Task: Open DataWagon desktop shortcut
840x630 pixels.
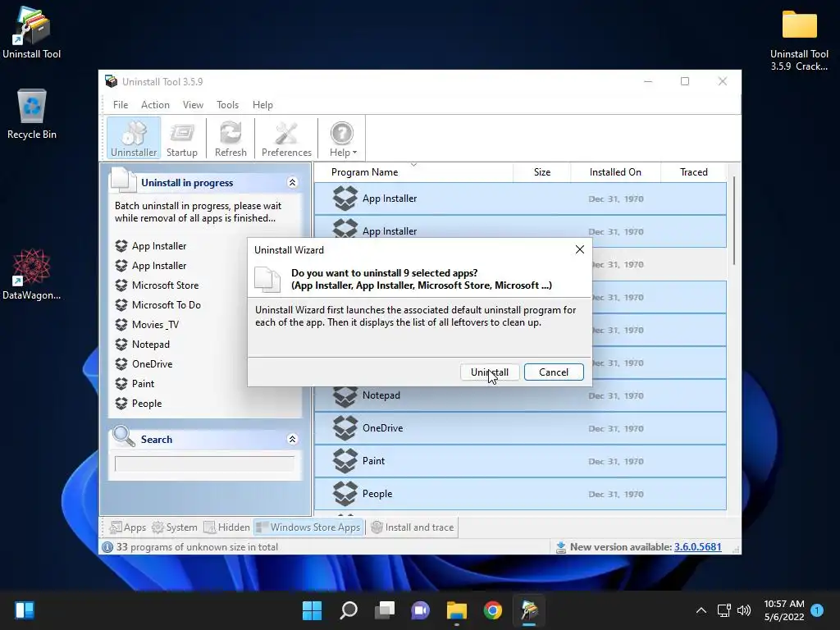Action: click(32, 274)
